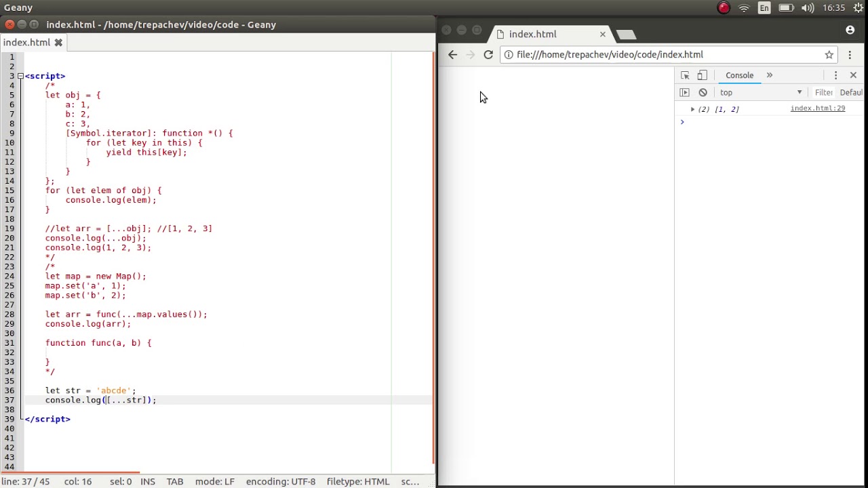Toggle the DevTools device toolbar

pyautogui.click(x=703, y=75)
